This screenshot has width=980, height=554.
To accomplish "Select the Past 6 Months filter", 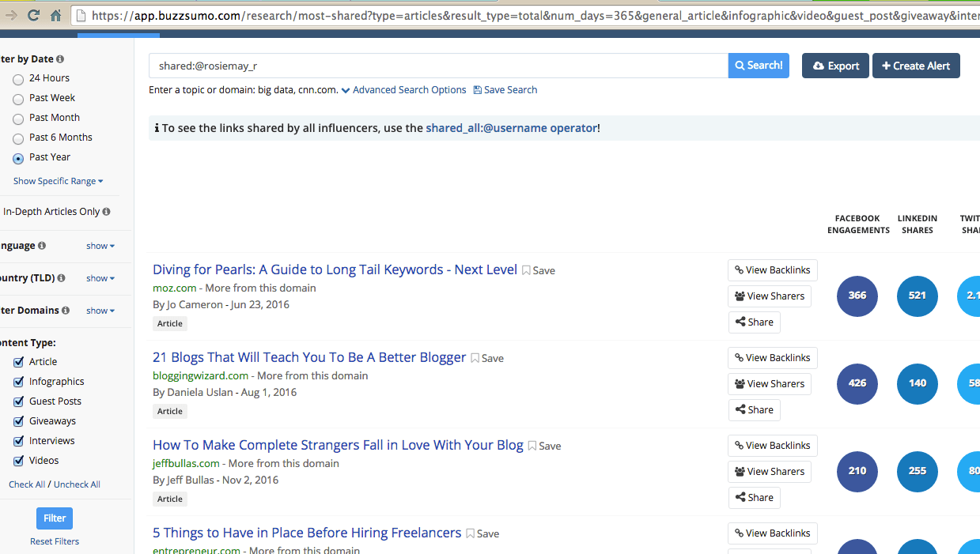I will [18, 139].
